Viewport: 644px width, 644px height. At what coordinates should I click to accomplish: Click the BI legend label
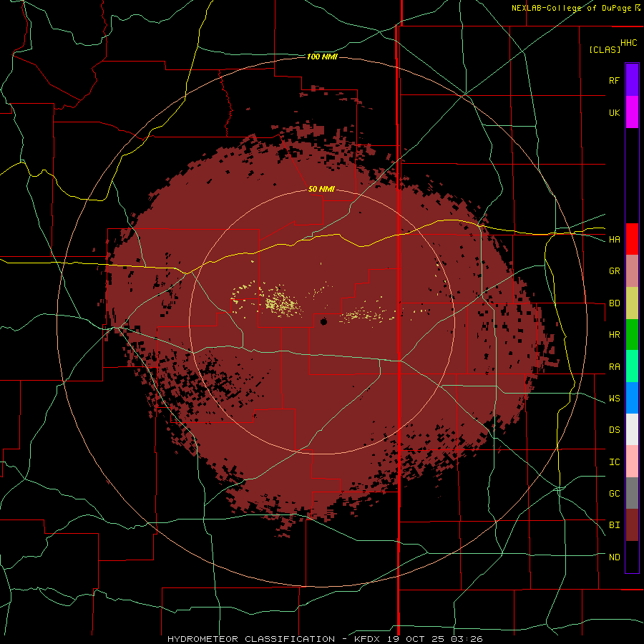point(614,525)
